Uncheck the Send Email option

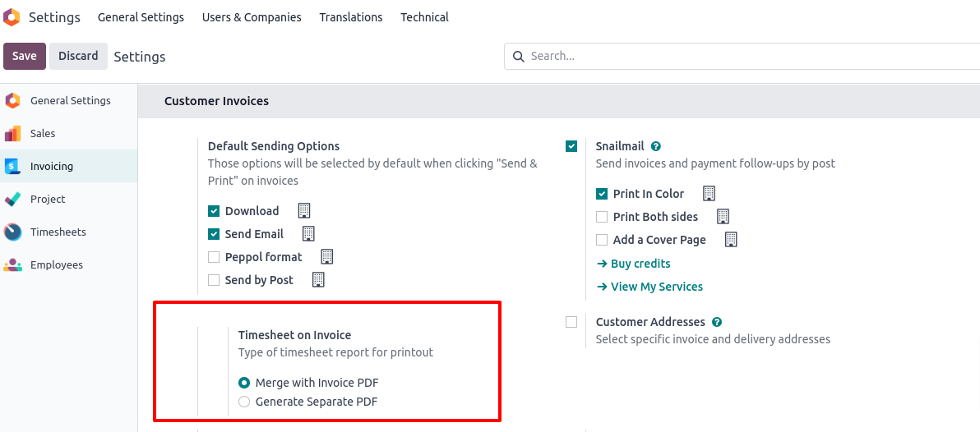click(214, 234)
